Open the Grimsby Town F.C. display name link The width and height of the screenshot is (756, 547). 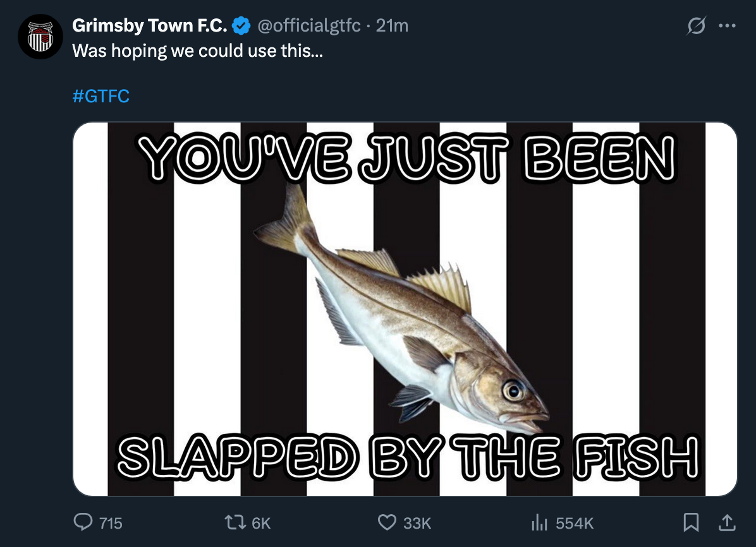pos(149,25)
